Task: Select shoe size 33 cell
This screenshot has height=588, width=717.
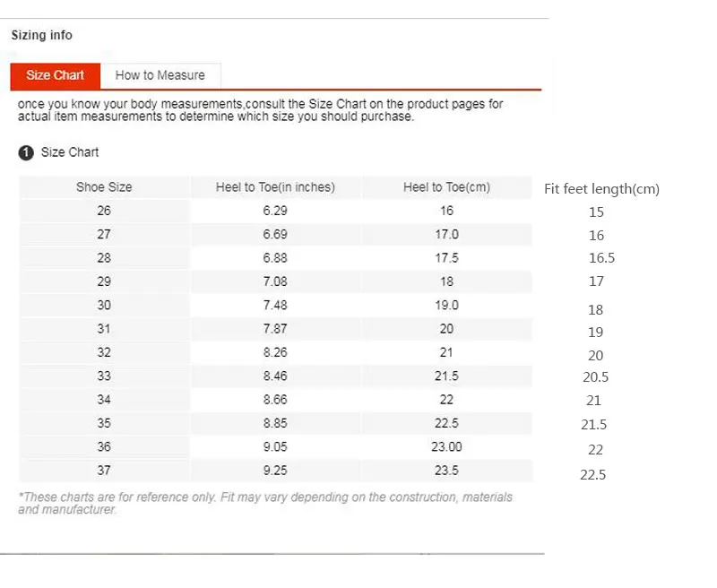Action: pyautogui.click(x=104, y=376)
